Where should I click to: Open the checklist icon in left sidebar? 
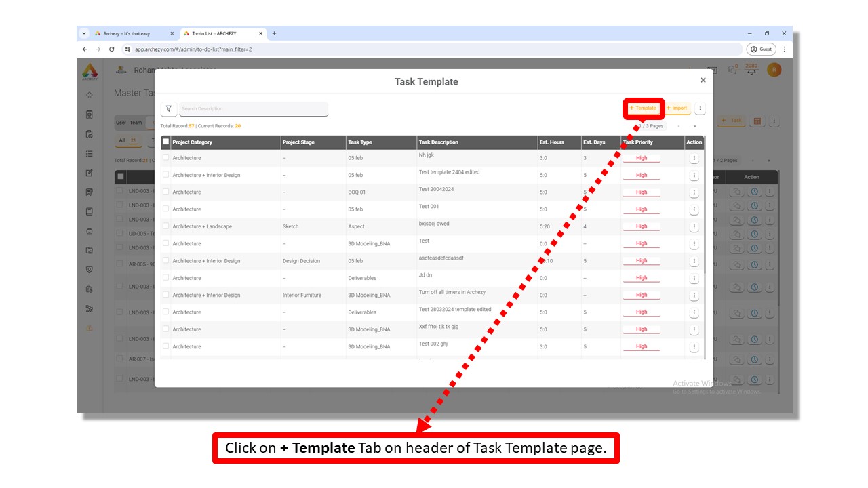90,154
